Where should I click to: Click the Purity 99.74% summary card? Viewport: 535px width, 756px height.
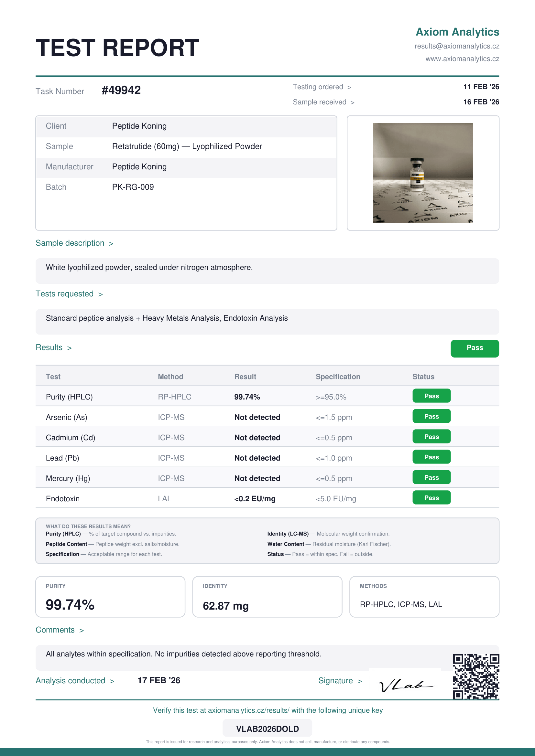coord(110,597)
